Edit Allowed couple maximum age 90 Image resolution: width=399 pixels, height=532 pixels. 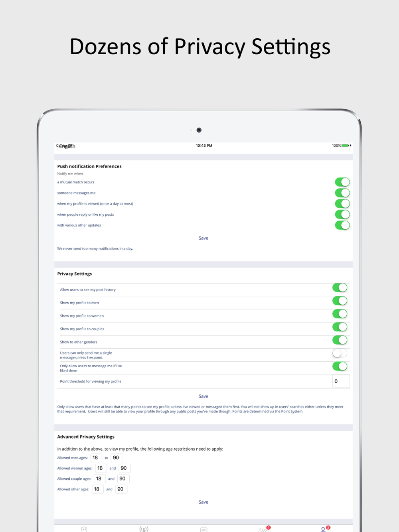123,479
